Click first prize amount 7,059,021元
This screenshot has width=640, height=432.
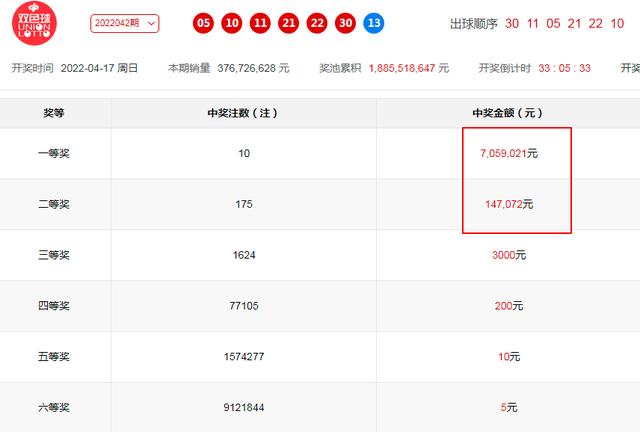(509, 154)
